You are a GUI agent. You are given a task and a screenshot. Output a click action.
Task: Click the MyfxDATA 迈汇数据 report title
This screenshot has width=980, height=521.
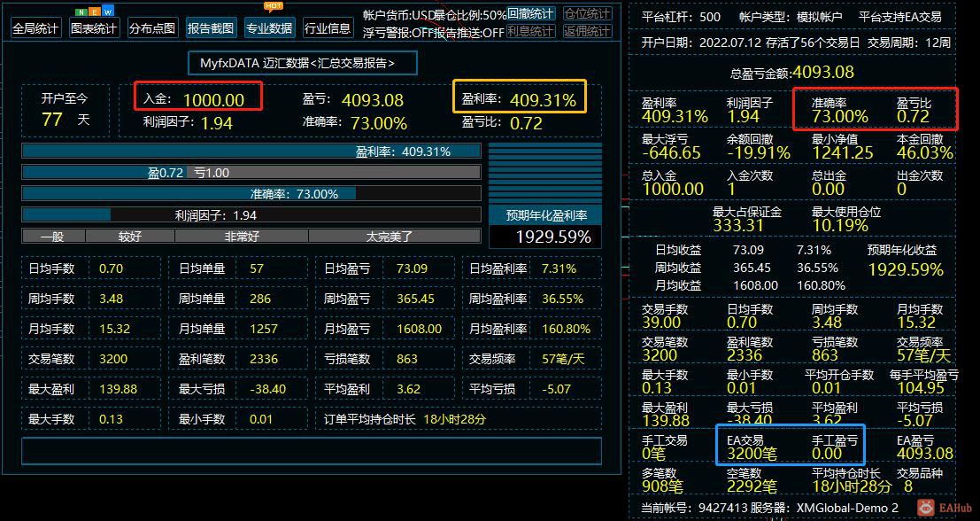click(x=303, y=63)
